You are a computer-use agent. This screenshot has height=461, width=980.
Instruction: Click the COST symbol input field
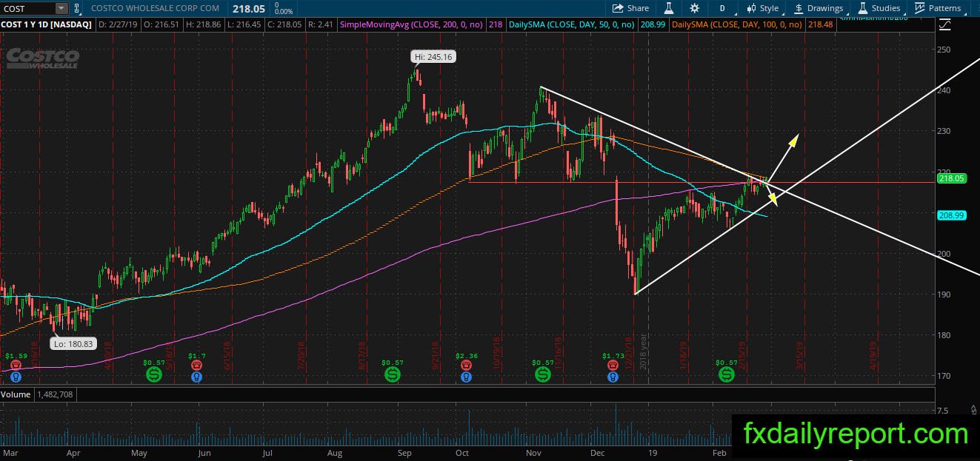[x=28, y=8]
